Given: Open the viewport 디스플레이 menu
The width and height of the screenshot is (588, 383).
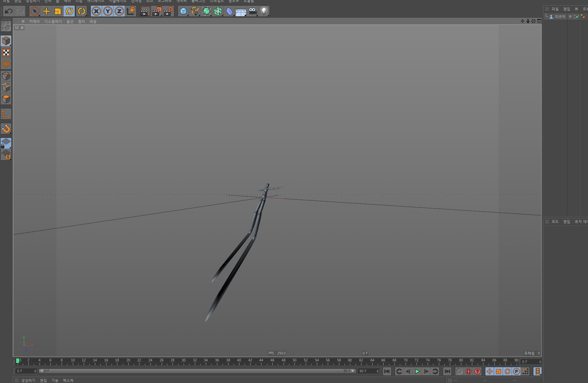Looking at the screenshot, I should (53, 22).
